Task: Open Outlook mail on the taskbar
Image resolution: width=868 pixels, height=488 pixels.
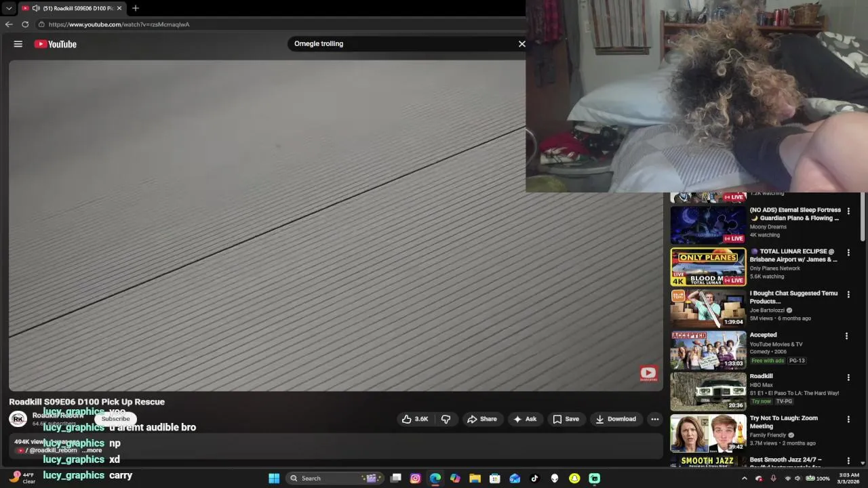Action: (515, 479)
